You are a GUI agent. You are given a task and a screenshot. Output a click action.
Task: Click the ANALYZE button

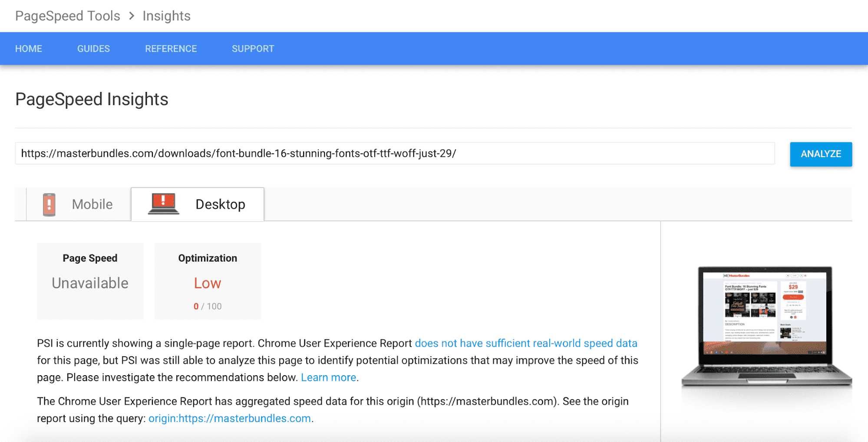click(821, 154)
